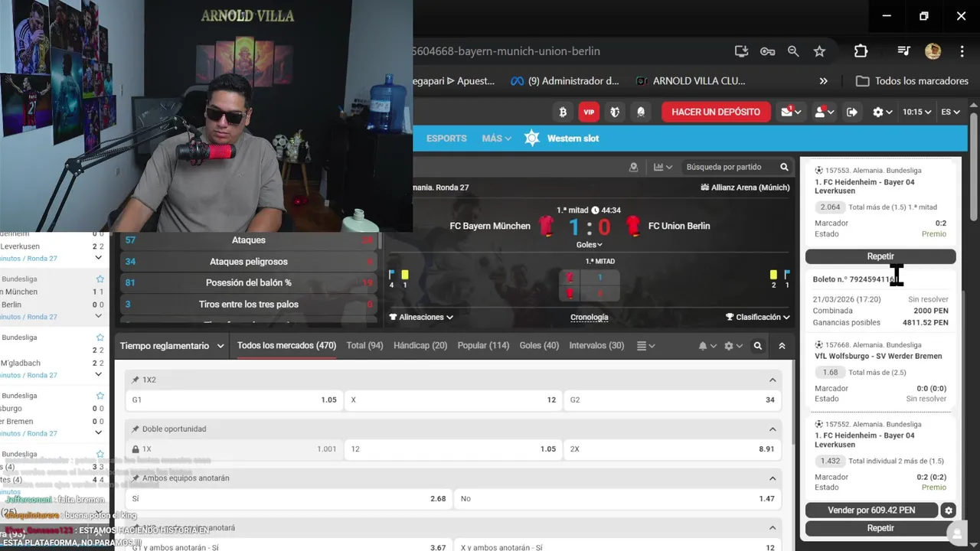Image resolution: width=980 pixels, height=551 pixels.
Task: Click the markets search magnifier button
Action: tap(758, 346)
